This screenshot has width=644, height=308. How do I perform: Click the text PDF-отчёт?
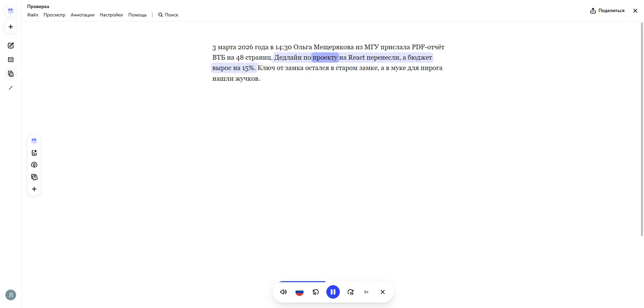(x=428, y=47)
